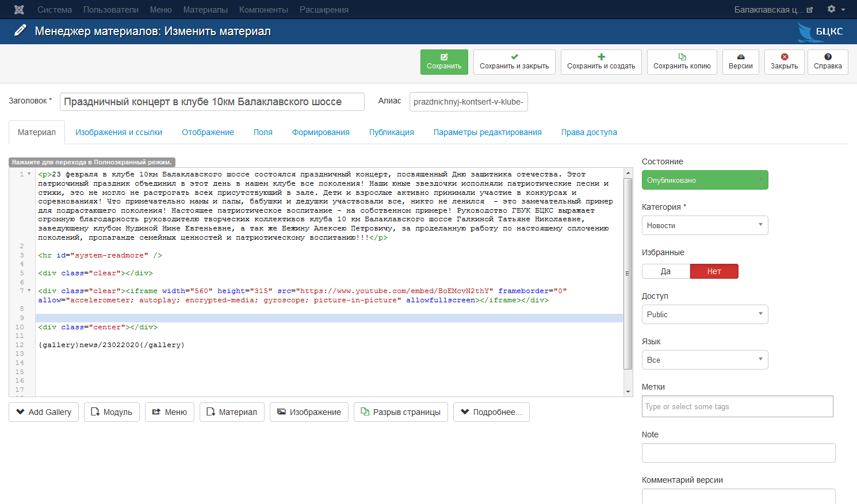Click the code editor vertical scrollbar thumb
Image resolution: width=857 pixels, height=504 pixels.
coord(628,273)
